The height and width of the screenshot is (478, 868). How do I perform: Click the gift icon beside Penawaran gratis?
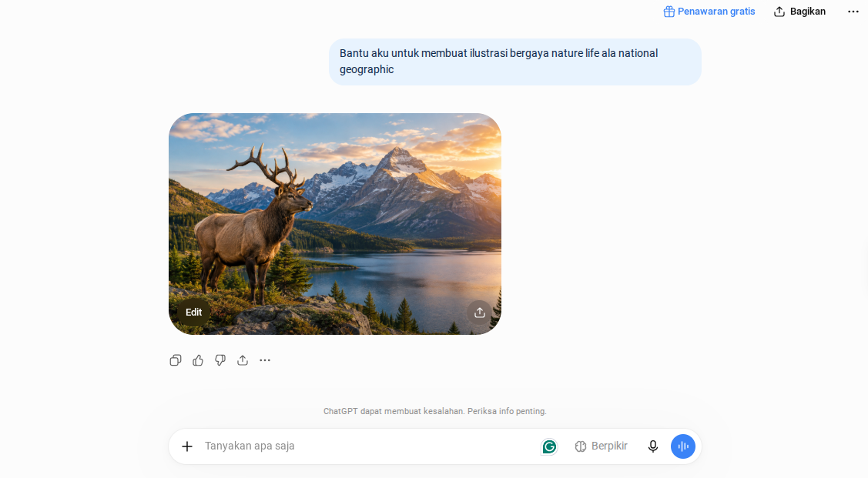pos(669,12)
